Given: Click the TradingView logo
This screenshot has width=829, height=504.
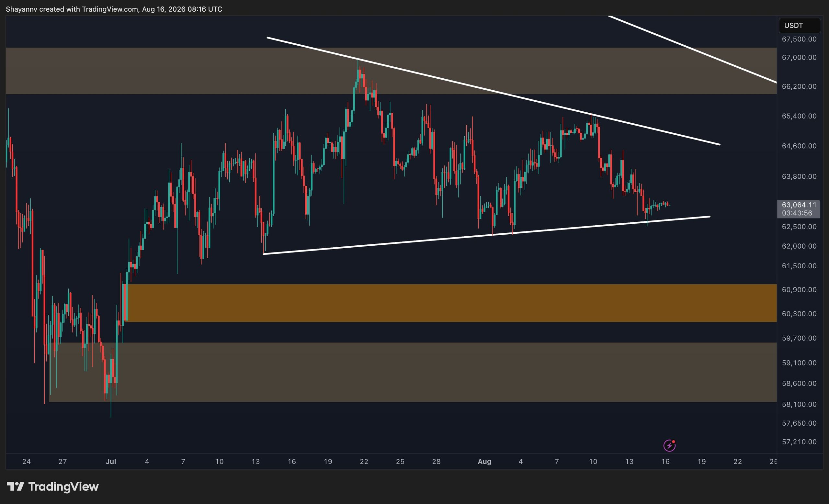Looking at the screenshot, I should 53,487.
